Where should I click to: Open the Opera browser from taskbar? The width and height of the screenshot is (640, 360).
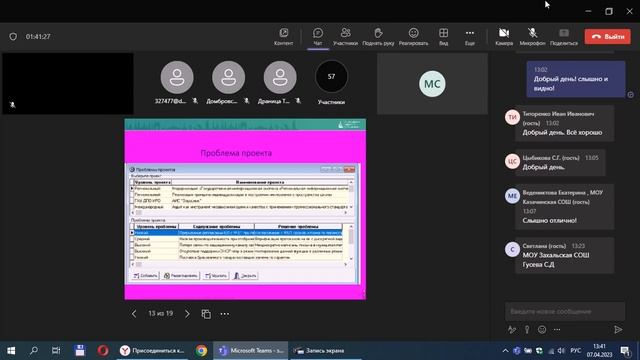point(103,351)
